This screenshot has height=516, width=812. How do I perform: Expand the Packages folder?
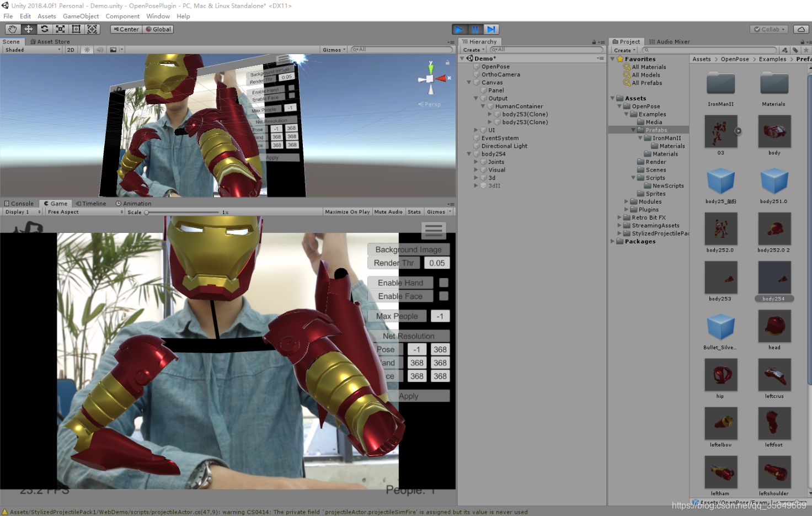pyautogui.click(x=612, y=241)
